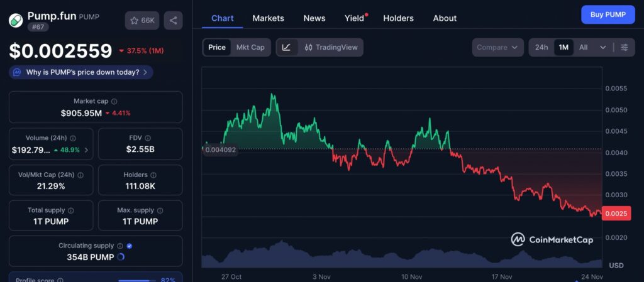Click the 3 Nov date axis label
This screenshot has width=644, height=282.
tap(322, 277)
